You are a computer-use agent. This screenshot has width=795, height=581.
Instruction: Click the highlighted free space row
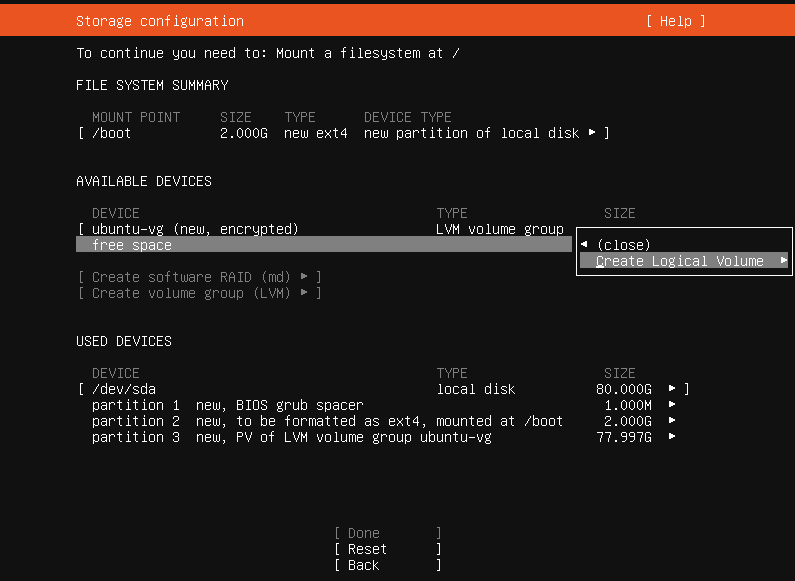132,245
